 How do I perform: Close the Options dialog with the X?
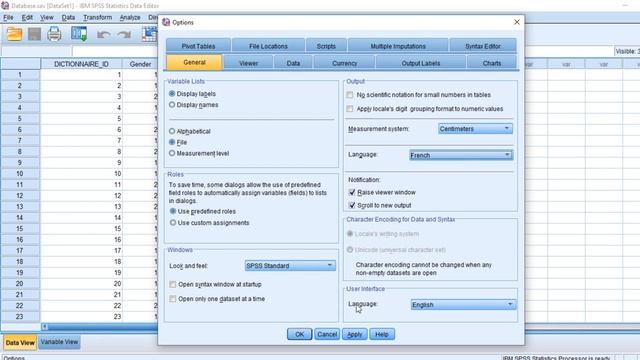click(x=517, y=22)
